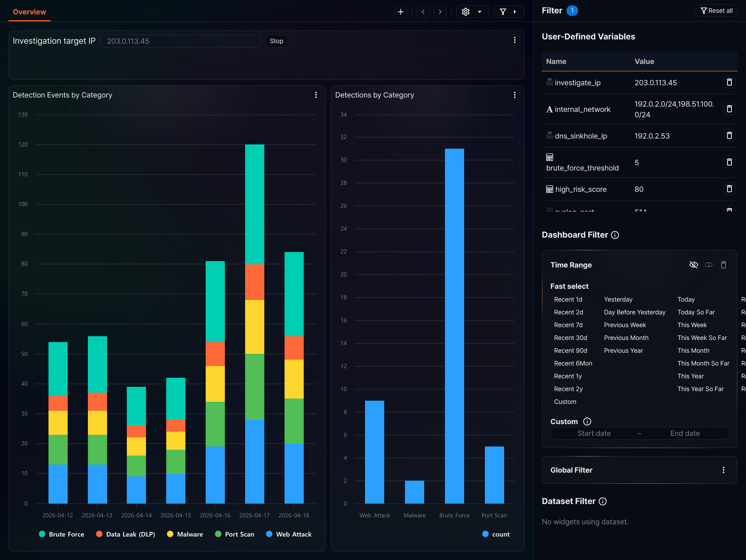Click the add widget plus icon
This screenshot has width=746, height=560.
click(x=400, y=12)
